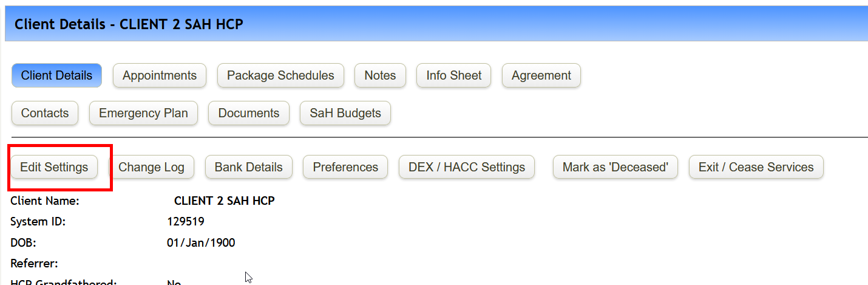Click the bold client name CLIENT 2 SAH HCP
This screenshot has height=285, width=868.
click(225, 201)
